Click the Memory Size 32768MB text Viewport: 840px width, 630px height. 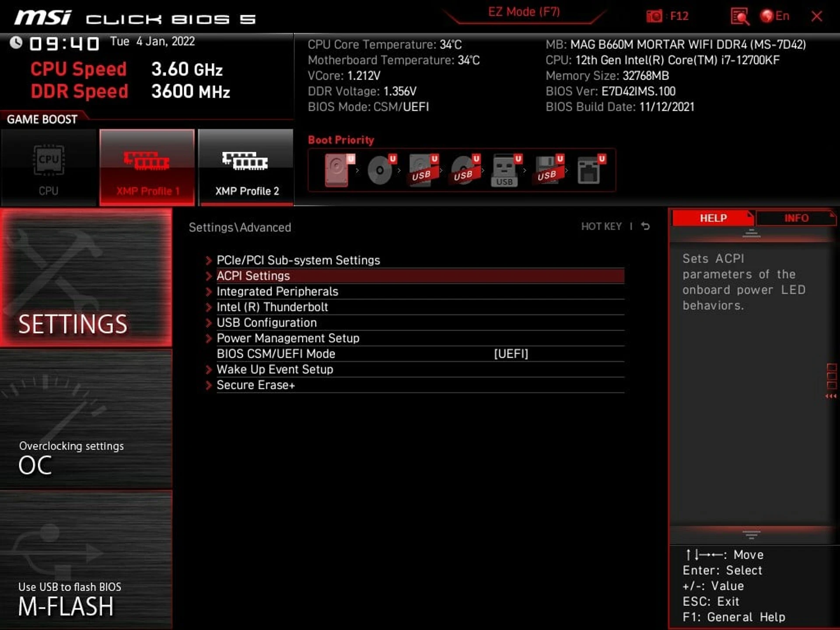(x=607, y=76)
